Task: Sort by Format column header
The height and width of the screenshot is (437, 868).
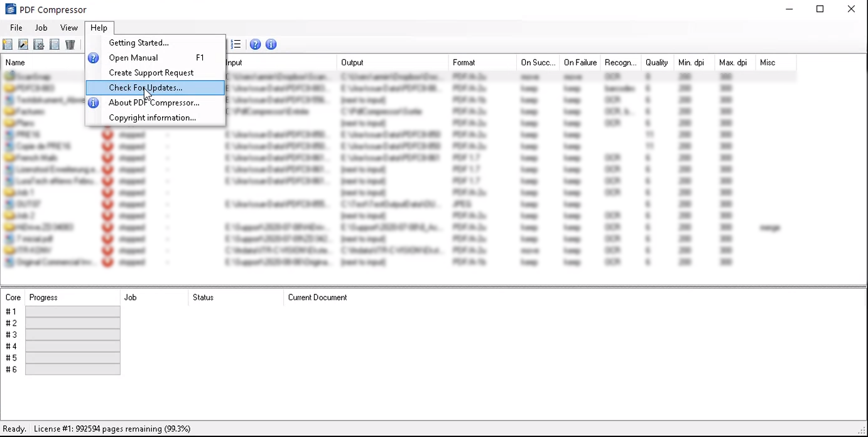Action: point(482,63)
